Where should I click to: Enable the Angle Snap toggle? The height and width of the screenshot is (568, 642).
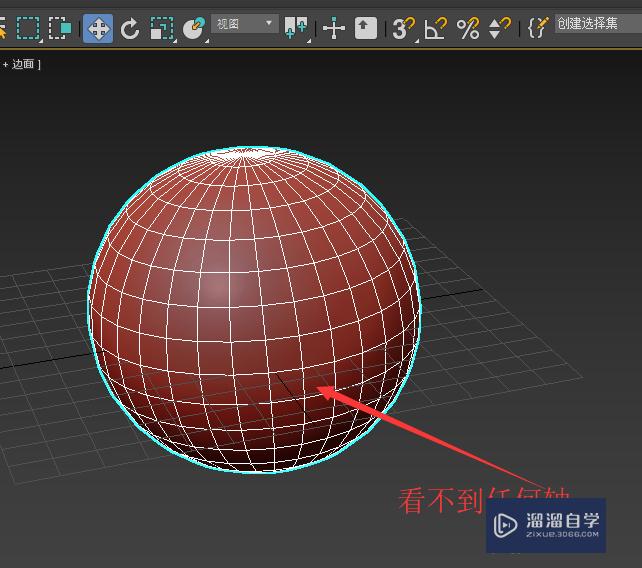tap(435, 28)
